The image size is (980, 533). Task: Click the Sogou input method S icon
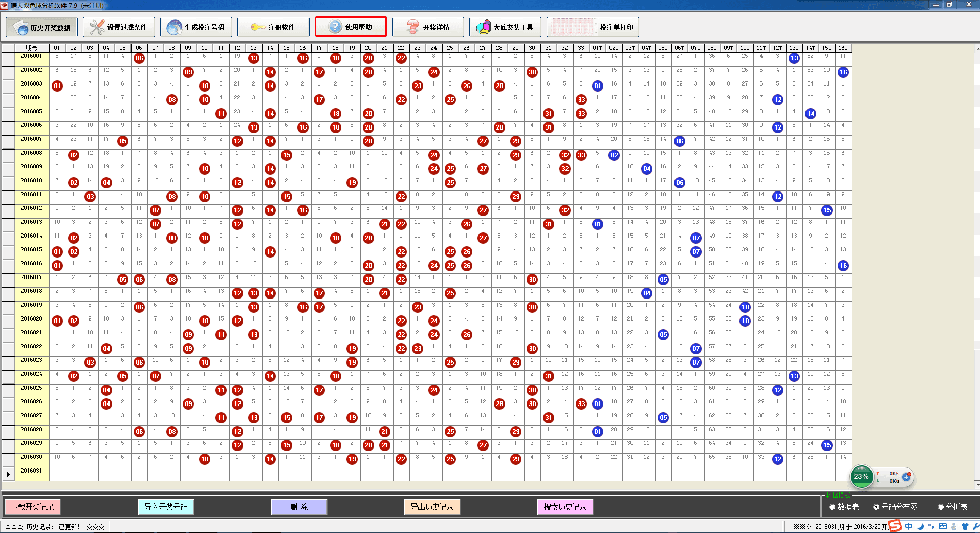pos(895,526)
